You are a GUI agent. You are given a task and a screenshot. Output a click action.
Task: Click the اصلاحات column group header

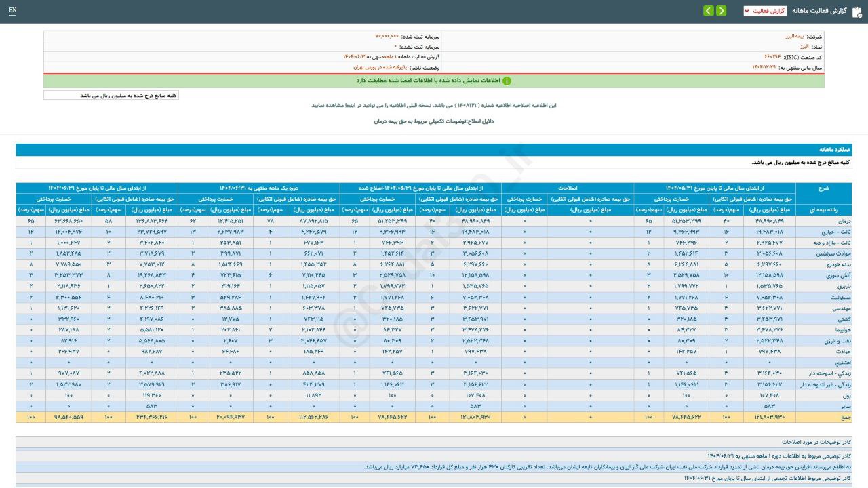(568, 188)
